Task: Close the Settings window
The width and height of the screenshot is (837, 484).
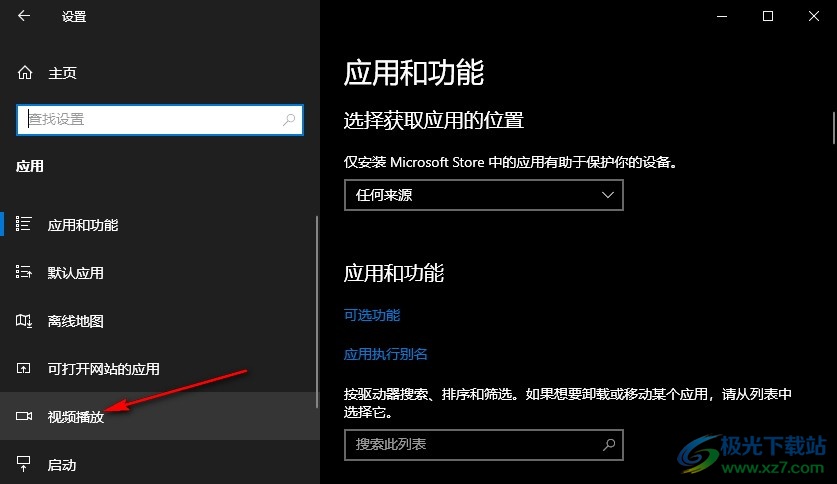Action: pyautogui.click(x=814, y=16)
